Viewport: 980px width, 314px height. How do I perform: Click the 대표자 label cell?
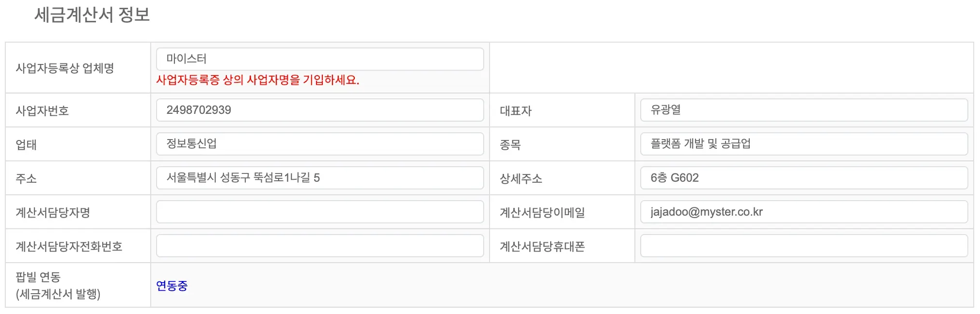pos(516,111)
